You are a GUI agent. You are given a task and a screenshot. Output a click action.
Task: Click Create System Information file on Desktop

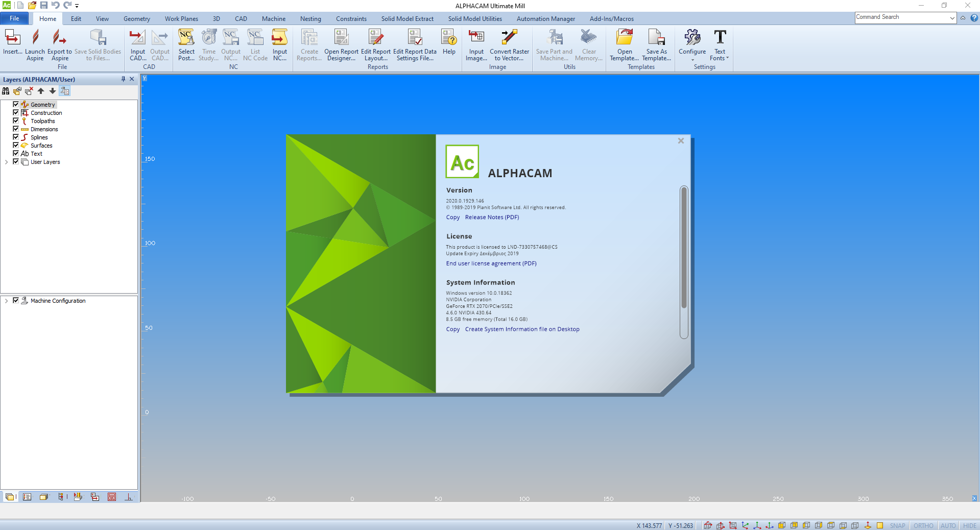(522, 329)
